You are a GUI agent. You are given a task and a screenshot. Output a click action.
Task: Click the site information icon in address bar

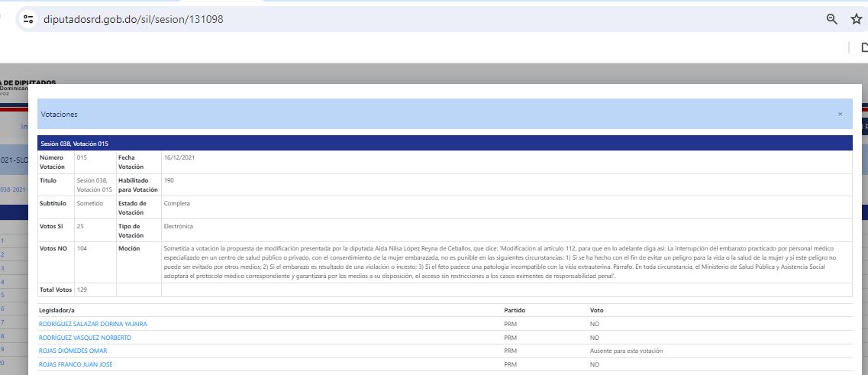coord(28,19)
